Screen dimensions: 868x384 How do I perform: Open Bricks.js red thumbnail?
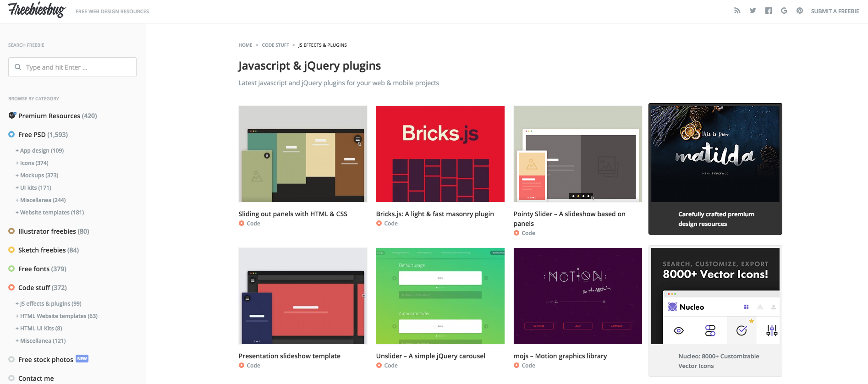[440, 154]
